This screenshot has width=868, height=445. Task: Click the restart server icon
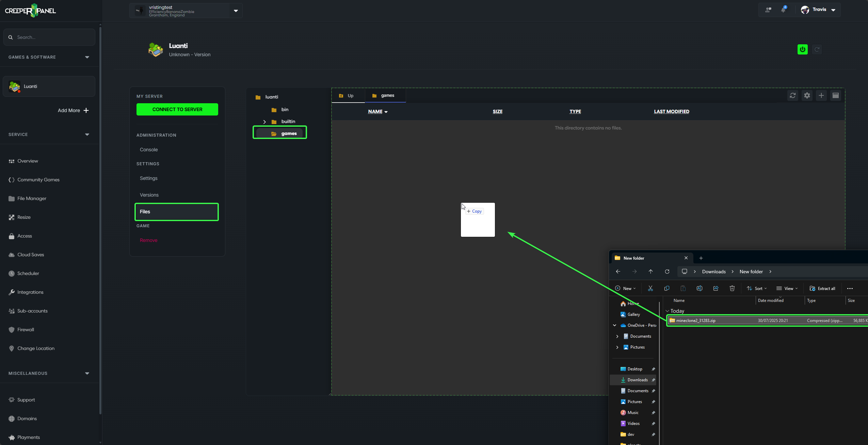pos(817,49)
